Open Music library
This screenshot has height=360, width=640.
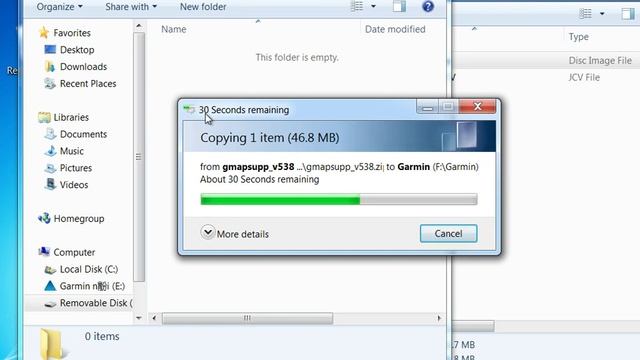point(71,151)
